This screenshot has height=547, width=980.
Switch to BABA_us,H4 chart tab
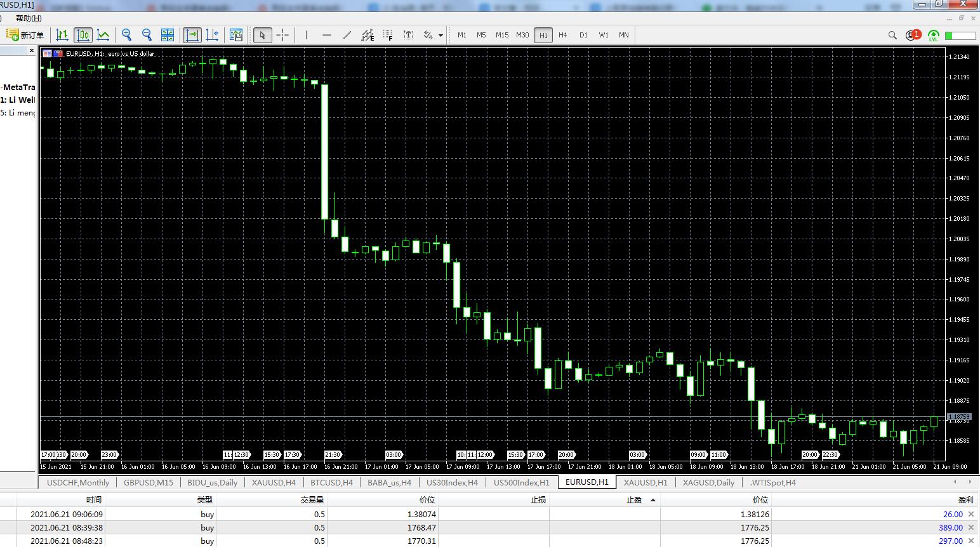point(390,482)
